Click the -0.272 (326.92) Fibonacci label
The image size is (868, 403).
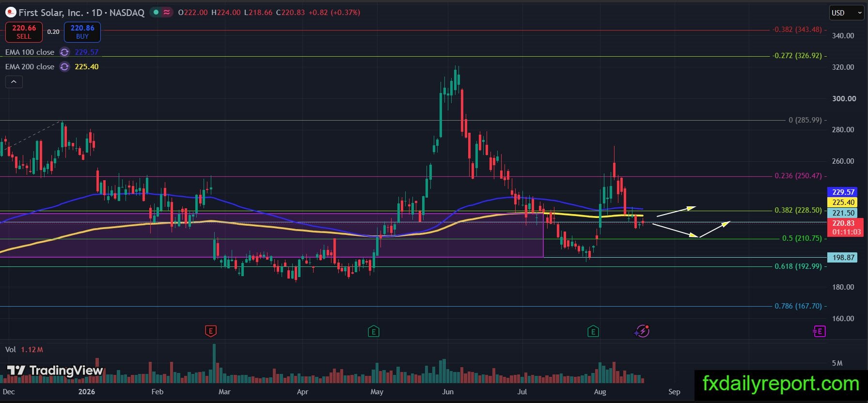click(x=797, y=56)
